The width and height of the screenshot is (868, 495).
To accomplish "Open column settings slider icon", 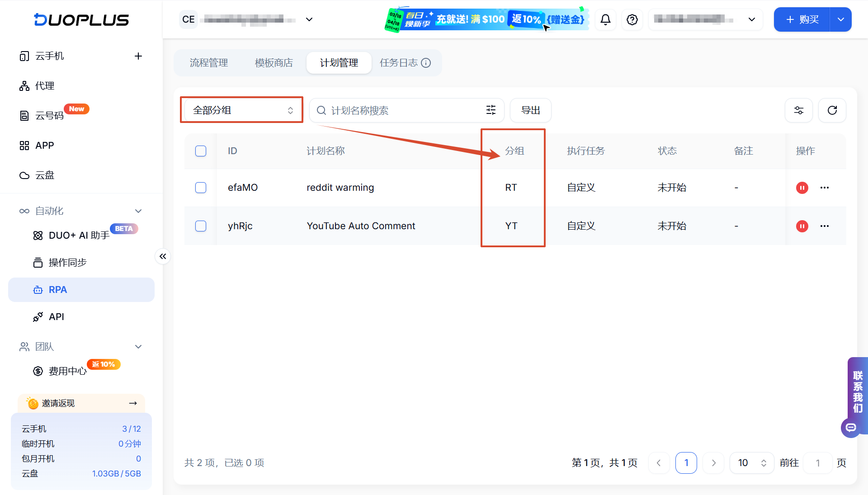I will [x=798, y=110].
